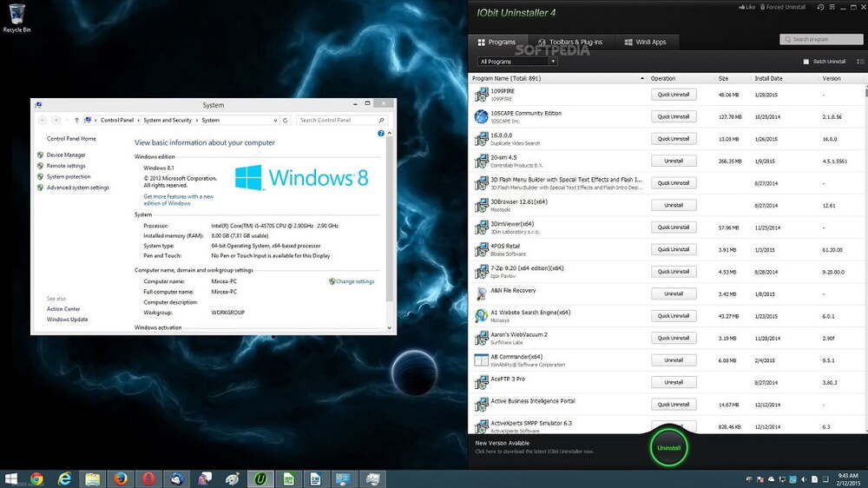Quick Uninstall 10SCAPE Community Edition
The image size is (868, 488).
coord(674,117)
